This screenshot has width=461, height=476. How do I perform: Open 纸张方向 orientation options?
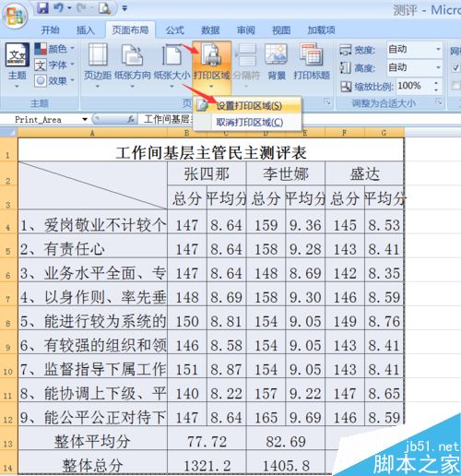(133, 65)
